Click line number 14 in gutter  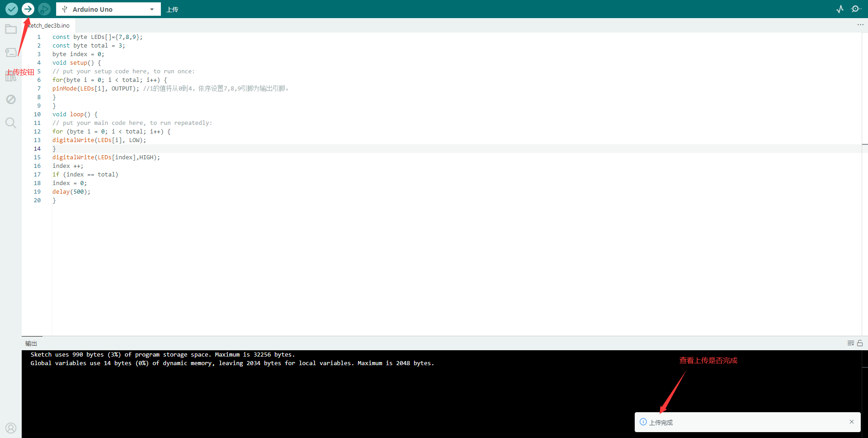(x=37, y=149)
